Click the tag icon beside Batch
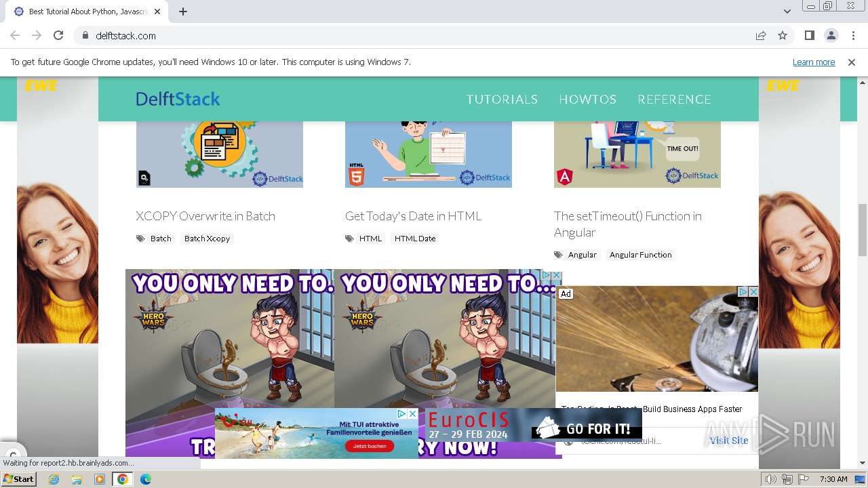The image size is (868, 488). (x=140, y=239)
